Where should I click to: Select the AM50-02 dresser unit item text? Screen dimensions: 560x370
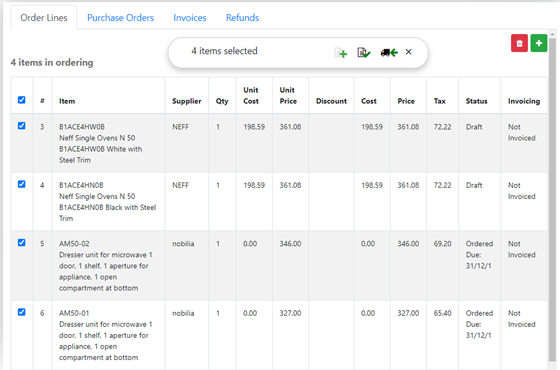tap(106, 266)
